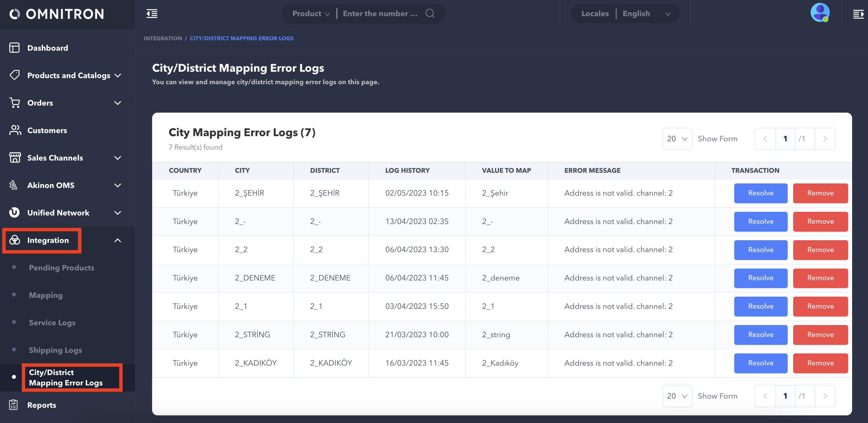Screen dimensions: 868x423
Task: Click the Orders shopping cart icon
Action: tap(14, 103)
